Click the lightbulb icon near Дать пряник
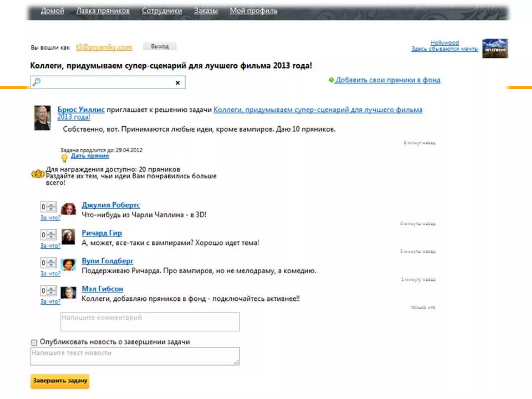This screenshot has height=399, width=532. coord(64,158)
